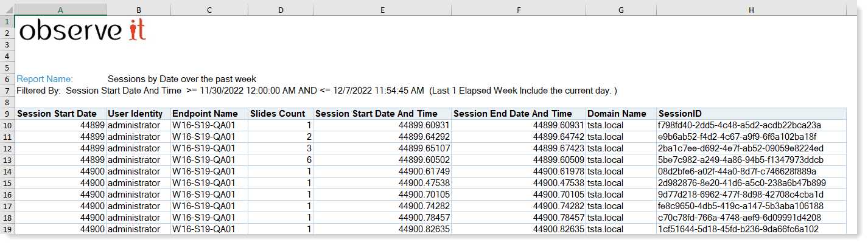
Task: Click the Endpoint Name header cell
Action: pyautogui.click(x=205, y=114)
